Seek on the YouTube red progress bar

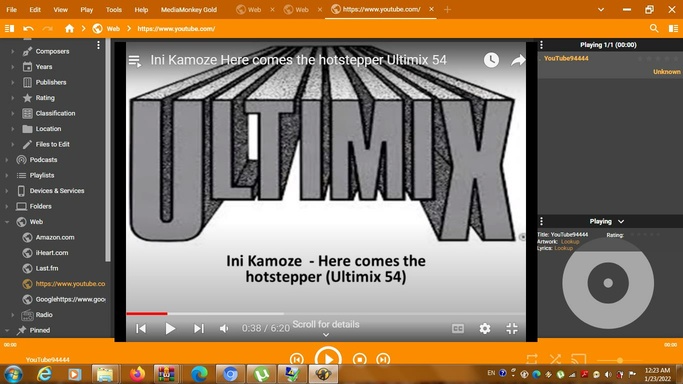[147, 313]
